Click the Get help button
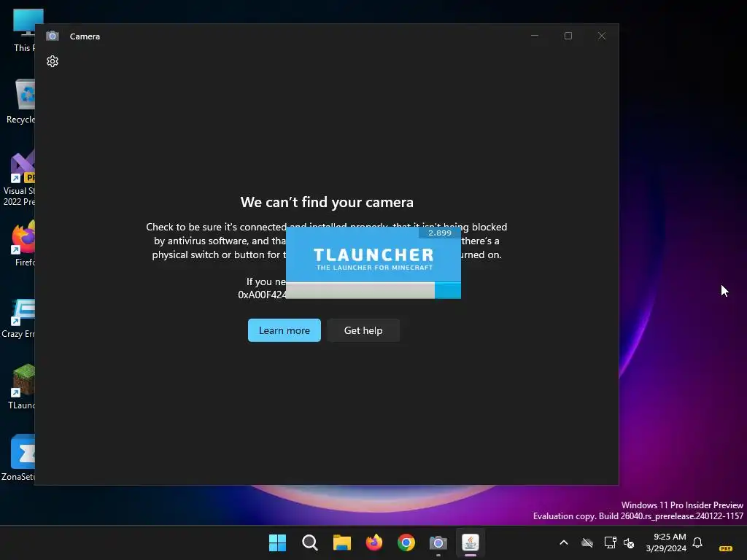This screenshot has height=560, width=747. [x=363, y=330]
